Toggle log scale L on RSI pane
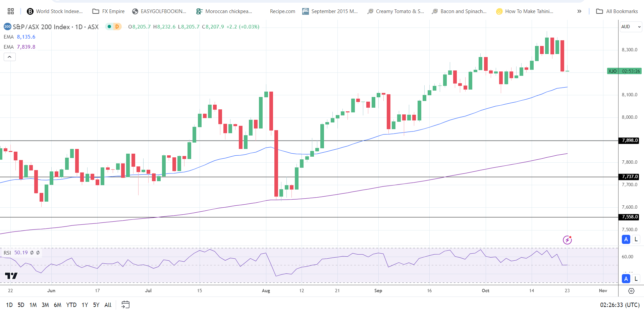Screen dimensions: 644x312 [x=636, y=279]
